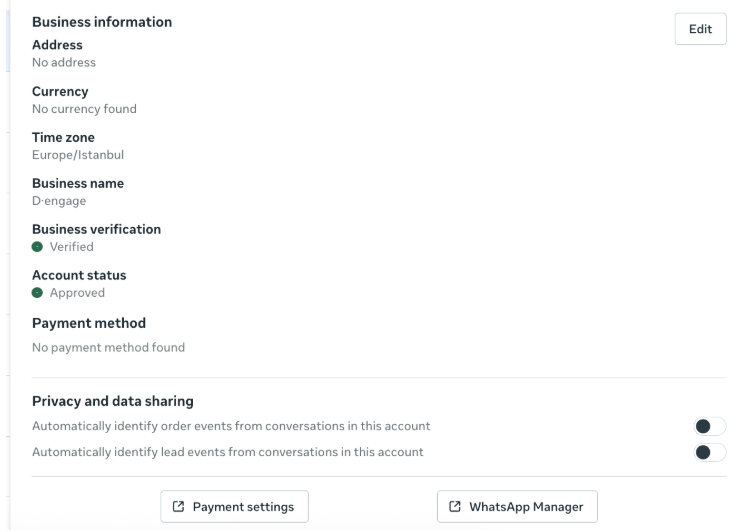Click the D·engage business name text
This screenshot has height=532, width=752.
tap(59, 201)
